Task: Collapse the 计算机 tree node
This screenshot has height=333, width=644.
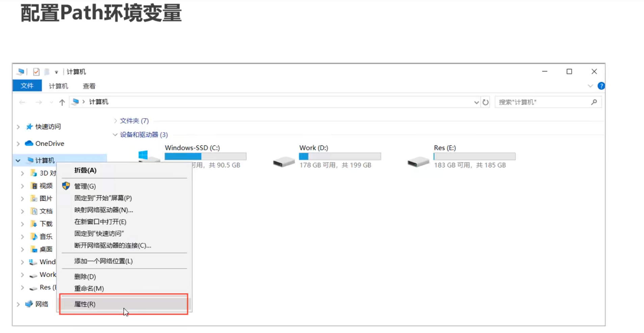Action: pos(18,161)
